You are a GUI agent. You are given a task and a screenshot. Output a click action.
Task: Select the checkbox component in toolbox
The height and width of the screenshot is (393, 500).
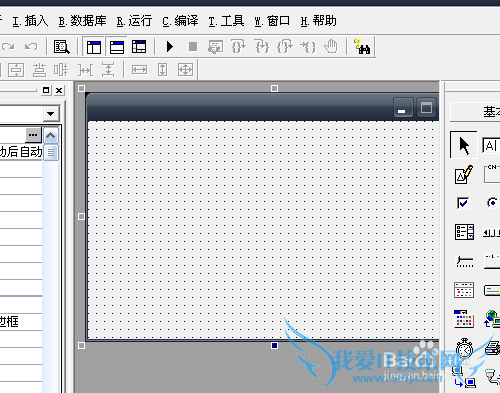pos(463,203)
